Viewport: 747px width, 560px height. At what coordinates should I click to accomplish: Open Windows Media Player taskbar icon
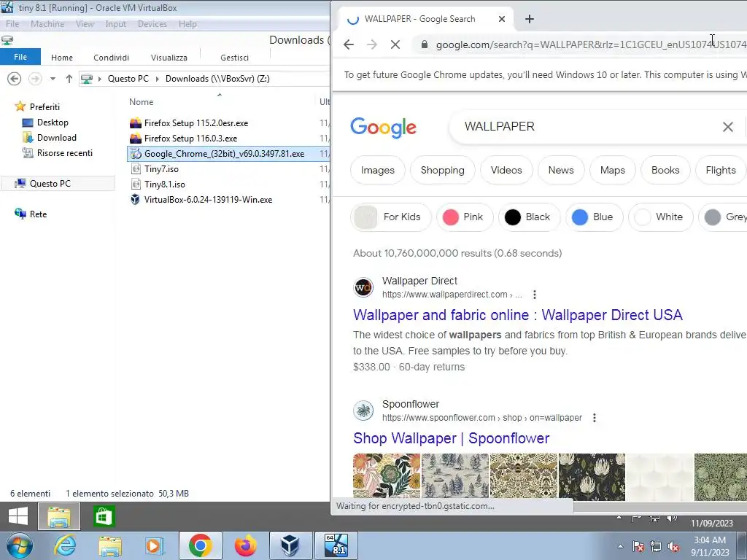155,545
